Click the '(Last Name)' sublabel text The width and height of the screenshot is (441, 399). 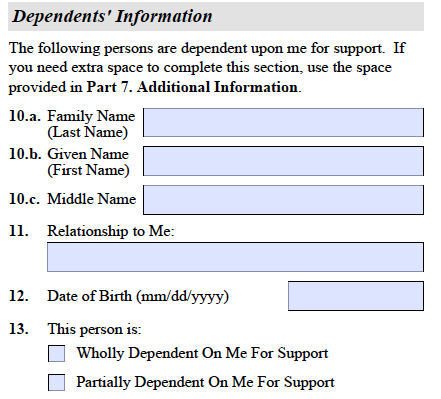(88, 132)
